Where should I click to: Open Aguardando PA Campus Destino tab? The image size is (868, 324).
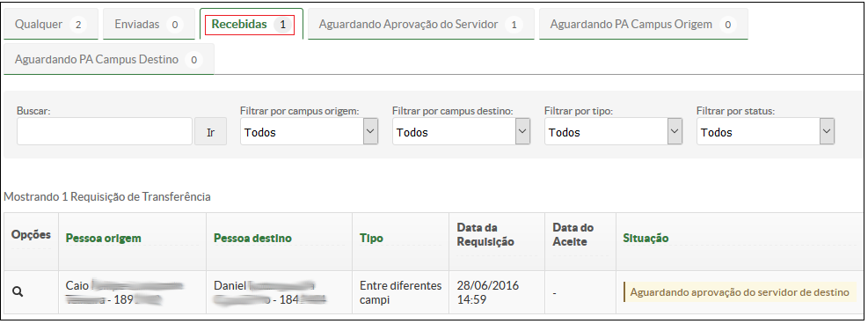click(x=108, y=59)
